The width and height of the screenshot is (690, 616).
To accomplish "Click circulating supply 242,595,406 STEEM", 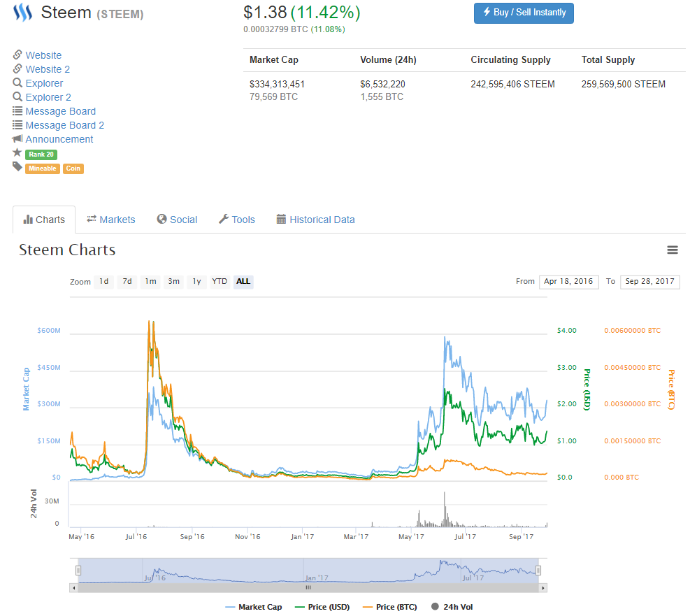I will pos(512,84).
